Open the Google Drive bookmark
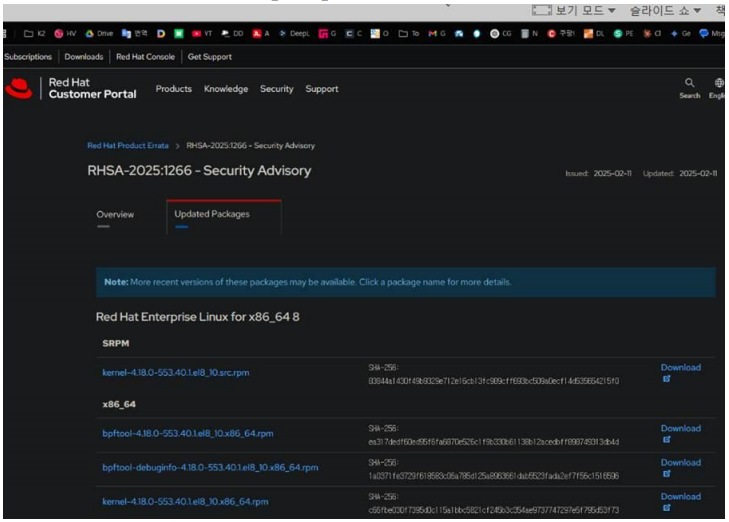This screenshot has height=522, width=729. (99, 33)
